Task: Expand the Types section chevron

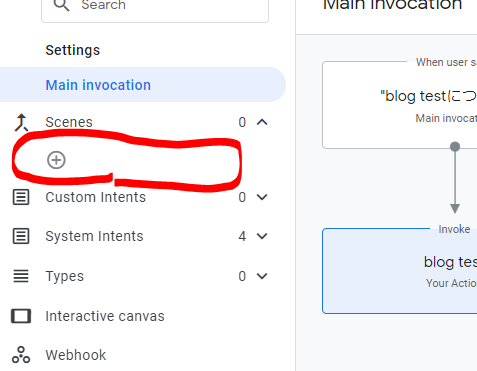Action: (262, 276)
